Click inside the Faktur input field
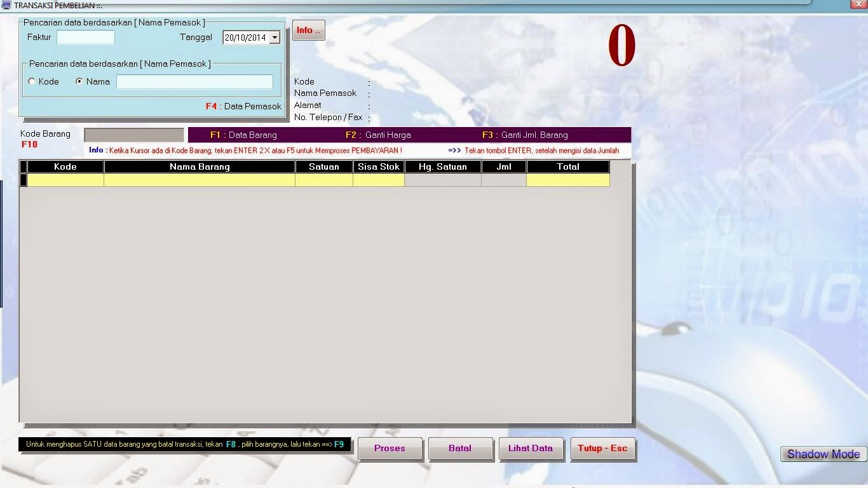This screenshot has width=868, height=488. (85, 37)
